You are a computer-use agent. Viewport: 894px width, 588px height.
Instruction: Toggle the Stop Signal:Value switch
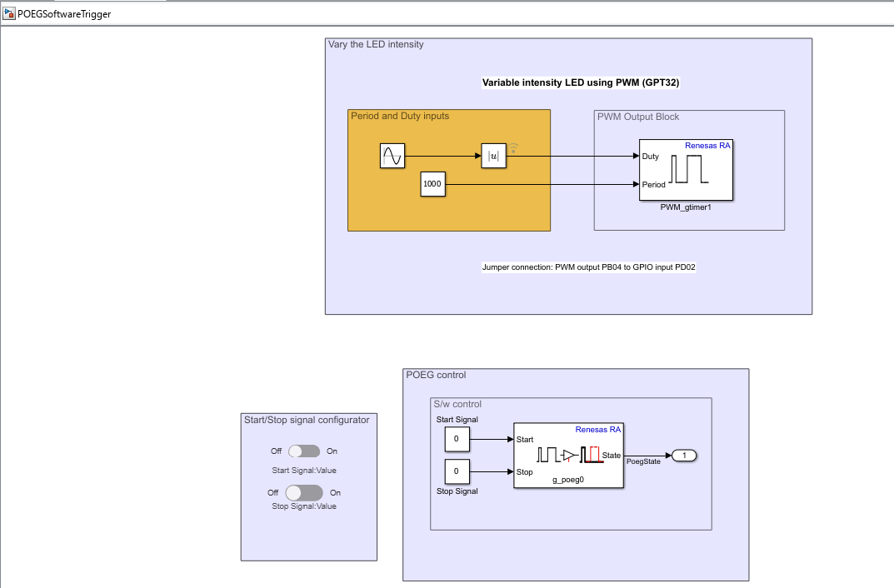pyautogui.click(x=304, y=493)
